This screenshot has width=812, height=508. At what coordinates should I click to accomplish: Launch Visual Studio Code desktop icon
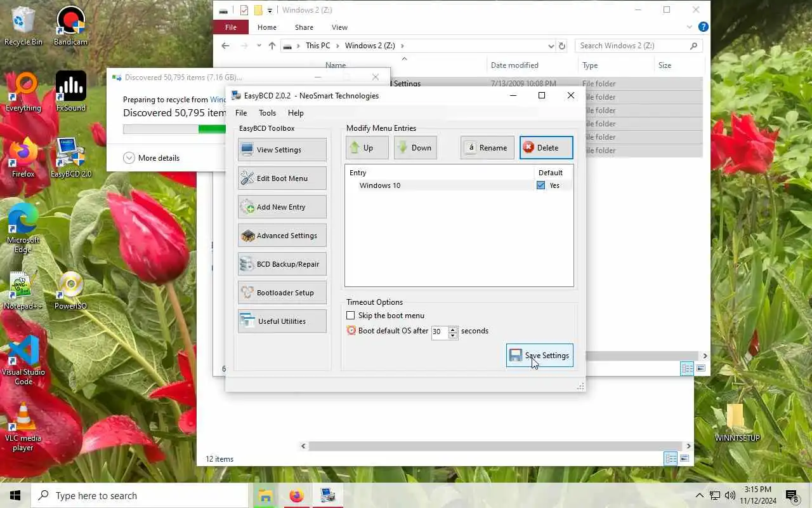click(x=23, y=361)
